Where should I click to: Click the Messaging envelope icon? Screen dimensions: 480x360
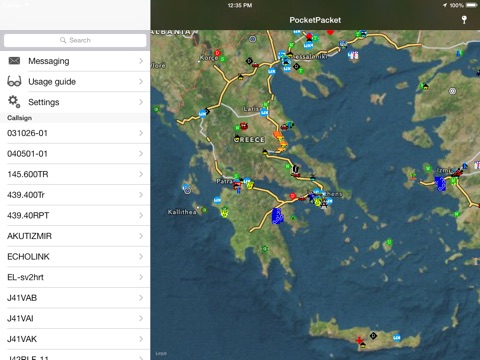tap(14, 61)
